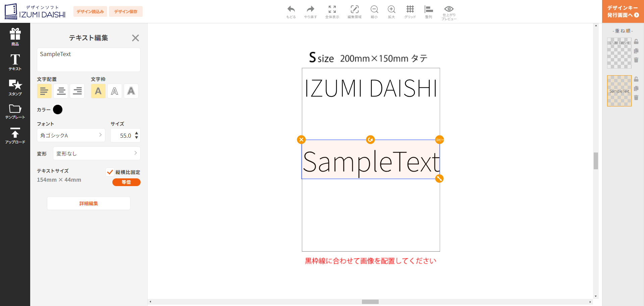Click the デザイン保存 button
Viewport: 644px width, 306px height.
point(125,11)
